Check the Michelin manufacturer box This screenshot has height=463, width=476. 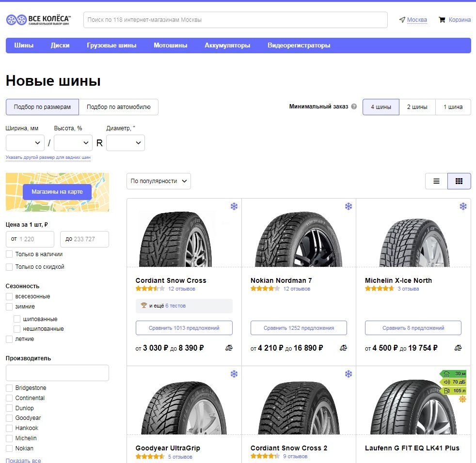(9, 438)
